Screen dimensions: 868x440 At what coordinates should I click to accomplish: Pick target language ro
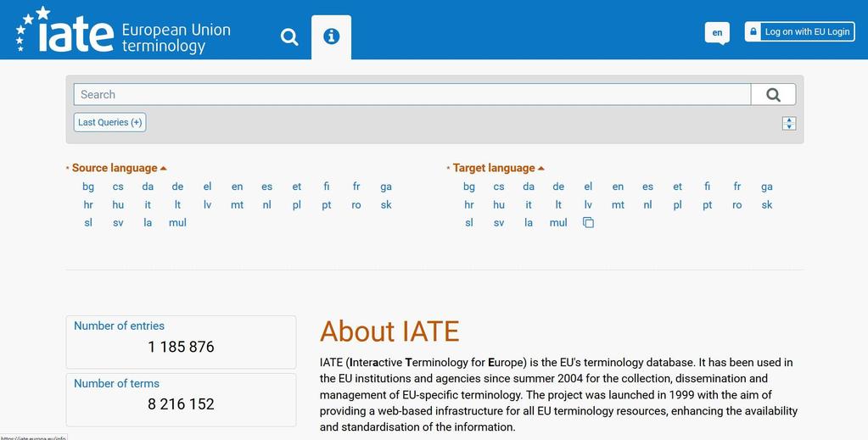[736, 205]
